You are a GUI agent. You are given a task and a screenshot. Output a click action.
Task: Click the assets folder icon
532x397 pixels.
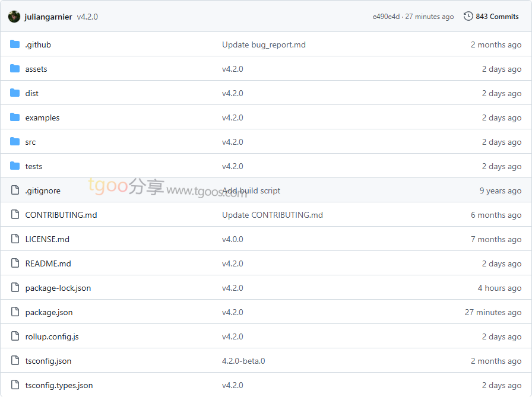click(x=15, y=69)
